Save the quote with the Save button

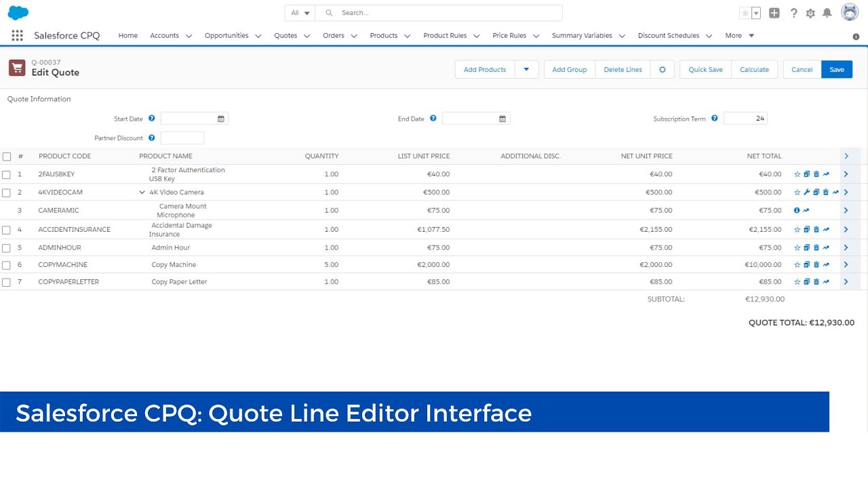click(837, 69)
